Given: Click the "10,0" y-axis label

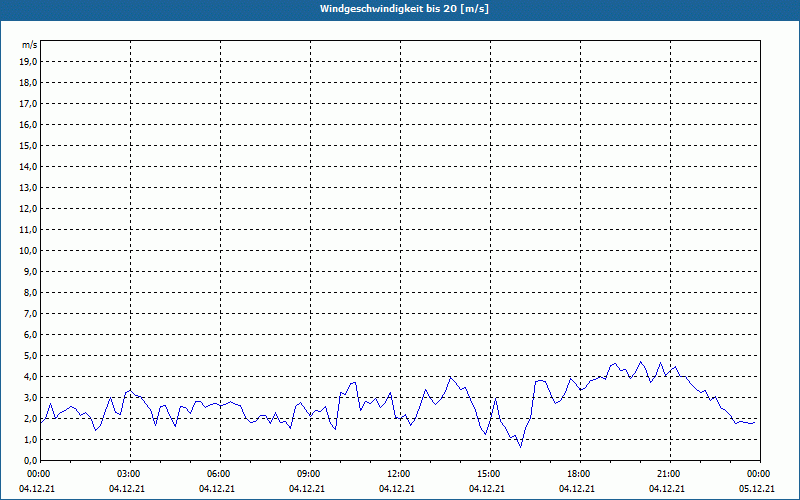Looking at the screenshot, I should 29,251.
